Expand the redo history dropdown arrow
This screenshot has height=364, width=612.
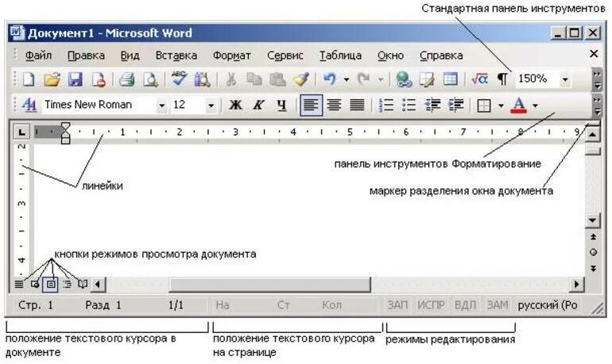coord(381,79)
